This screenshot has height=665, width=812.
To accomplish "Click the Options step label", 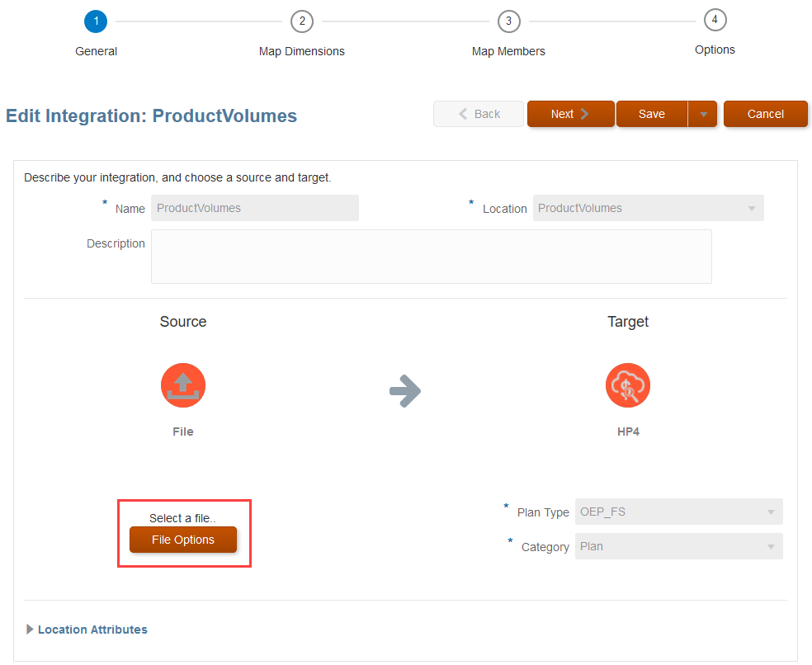I will pyautogui.click(x=715, y=50).
